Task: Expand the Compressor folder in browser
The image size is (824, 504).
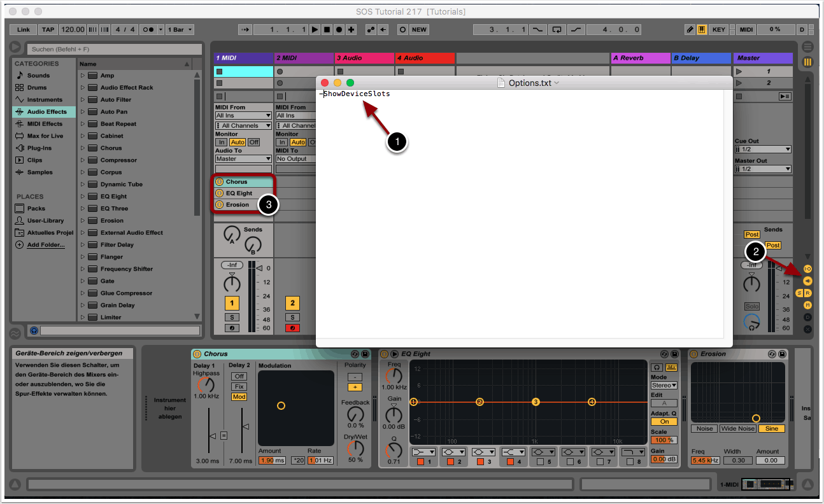Action: click(x=83, y=160)
